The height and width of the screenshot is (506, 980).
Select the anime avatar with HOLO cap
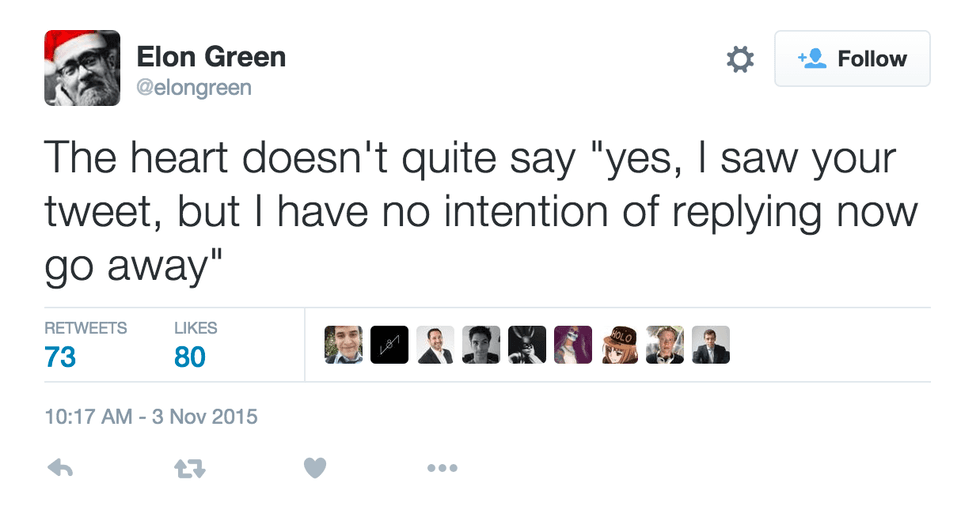pyautogui.click(x=620, y=345)
